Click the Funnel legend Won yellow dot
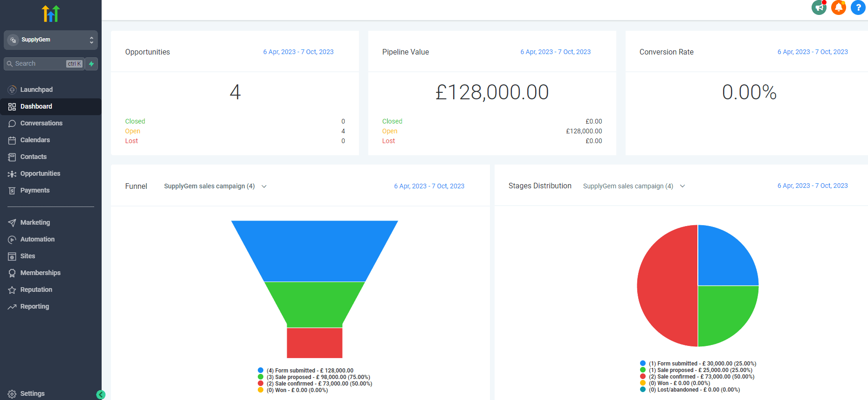The image size is (868, 400). coord(261,390)
